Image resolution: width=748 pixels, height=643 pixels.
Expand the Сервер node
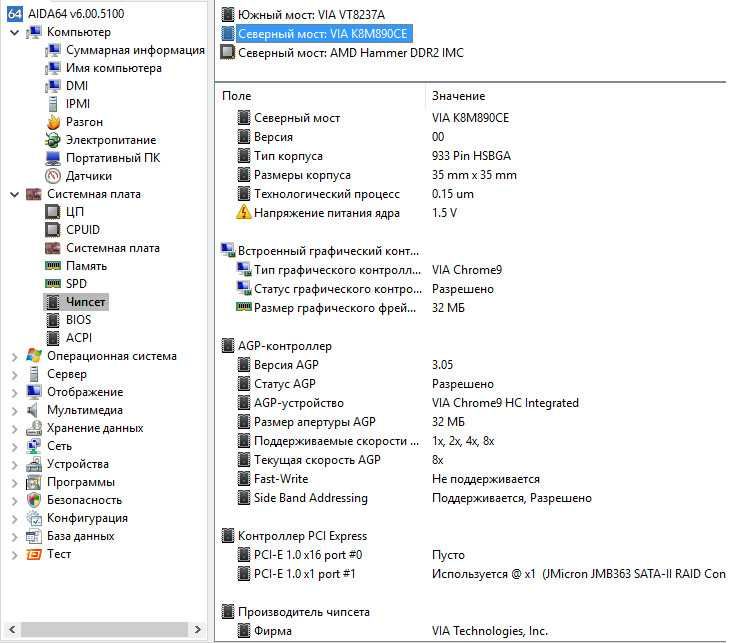(x=15, y=374)
